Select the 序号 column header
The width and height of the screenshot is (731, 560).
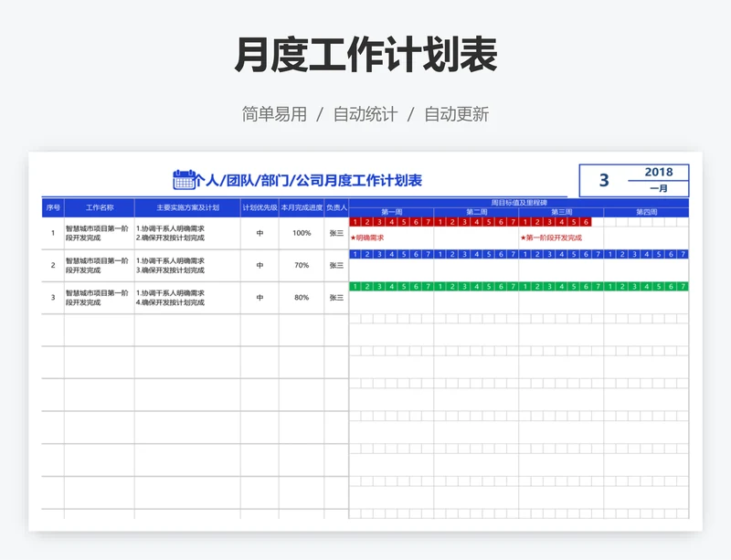[x=53, y=208]
